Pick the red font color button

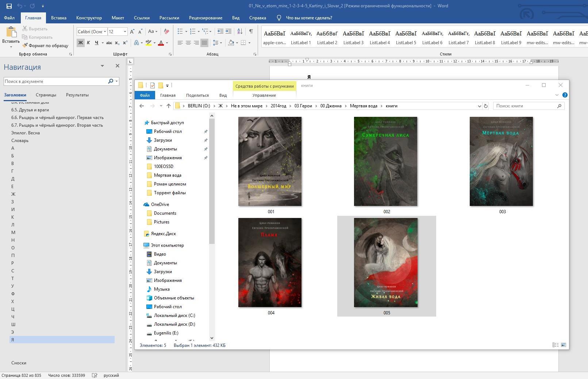[161, 43]
